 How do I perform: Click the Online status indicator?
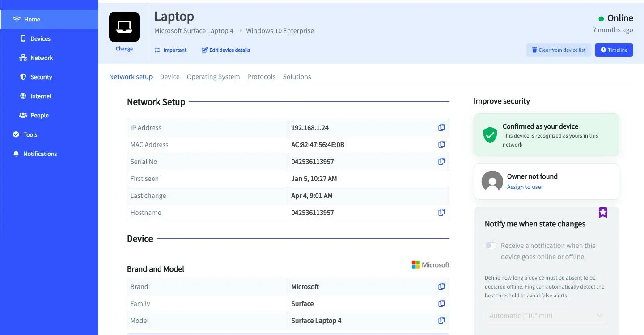coord(616,18)
